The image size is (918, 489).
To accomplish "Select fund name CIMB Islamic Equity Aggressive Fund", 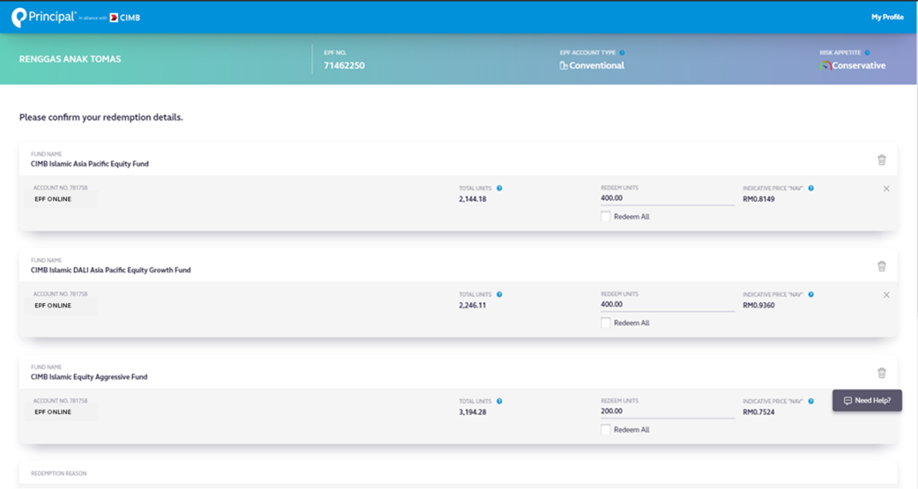I will click(89, 377).
